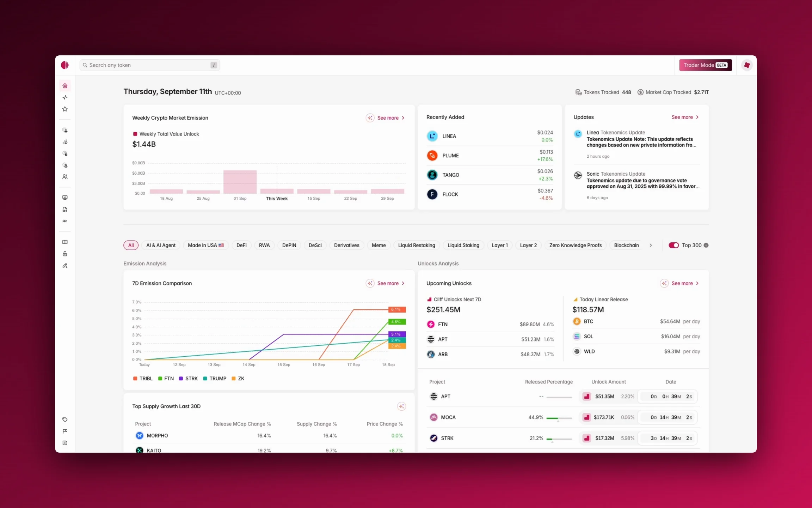The width and height of the screenshot is (812, 508).
Task: Select the DeFi category filter
Action: (x=241, y=245)
